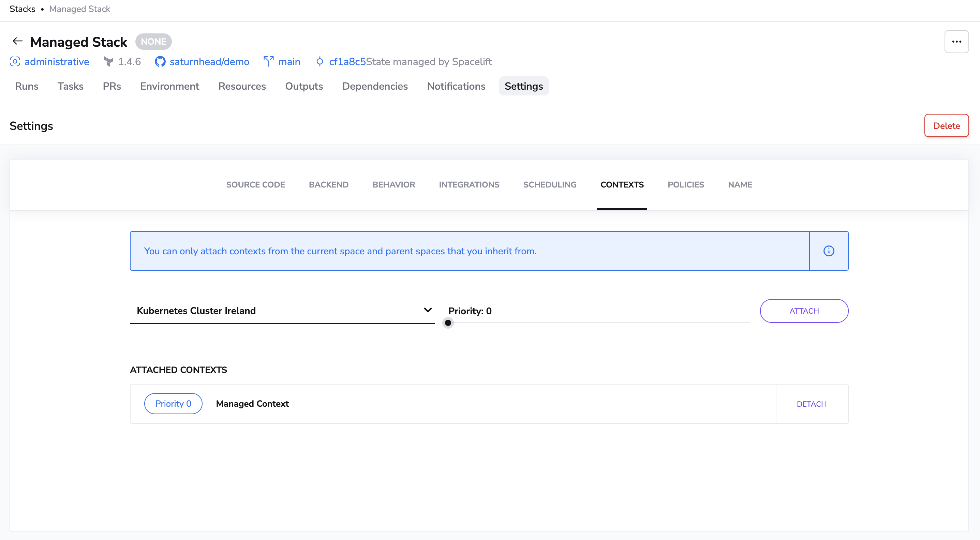Switch to the POLICIES settings tab

pyautogui.click(x=685, y=184)
